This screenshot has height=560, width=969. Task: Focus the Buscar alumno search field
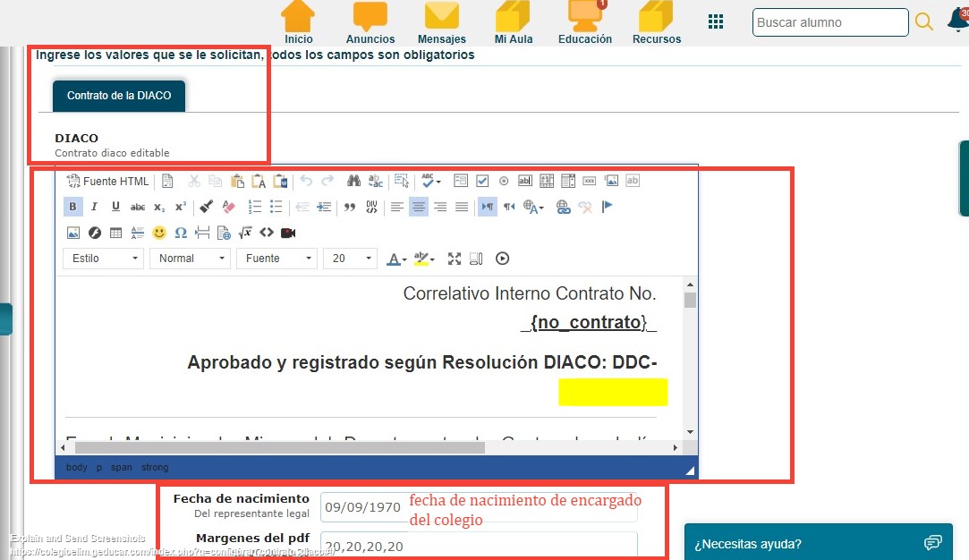[830, 22]
